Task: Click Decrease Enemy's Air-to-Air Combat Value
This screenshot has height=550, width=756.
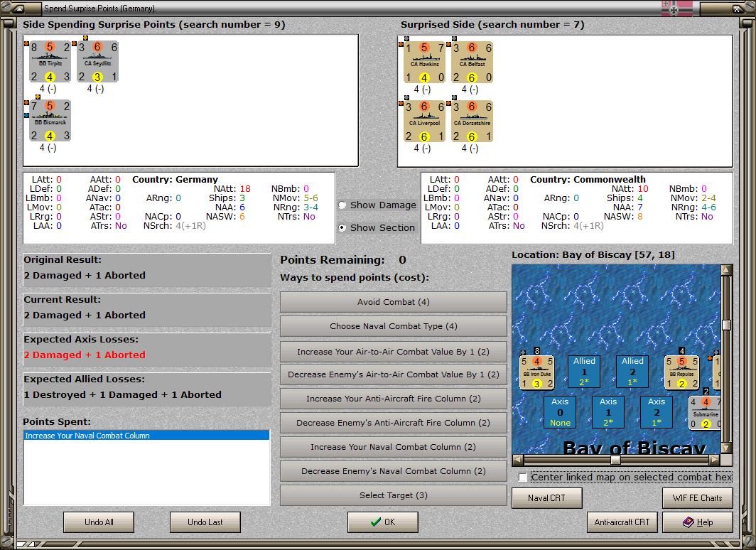Action: click(x=394, y=374)
